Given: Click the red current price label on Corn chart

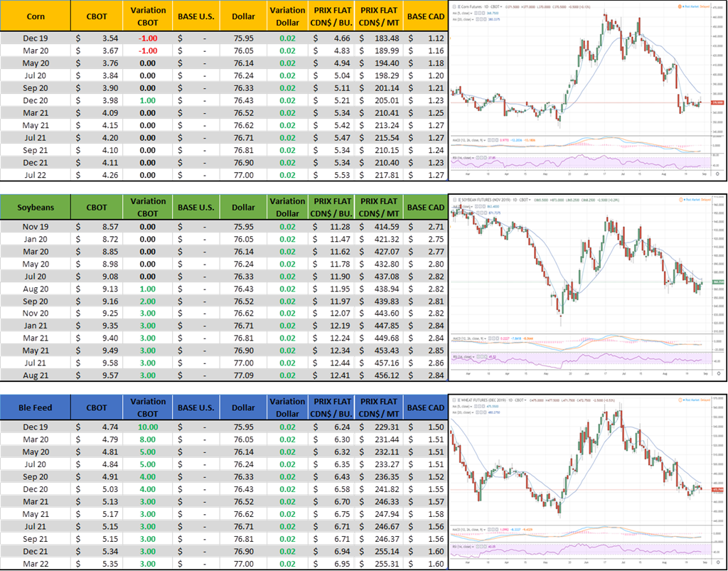Looking at the screenshot, I should (x=717, y=102).
